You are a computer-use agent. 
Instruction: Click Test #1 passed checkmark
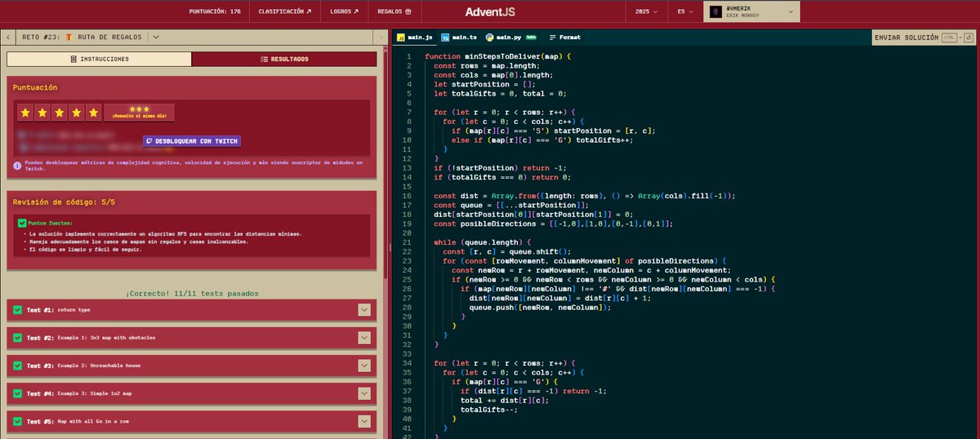click(16, 310)
